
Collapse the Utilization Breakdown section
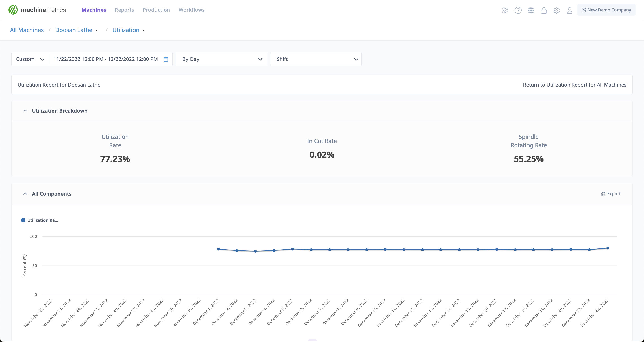[25, 111]
